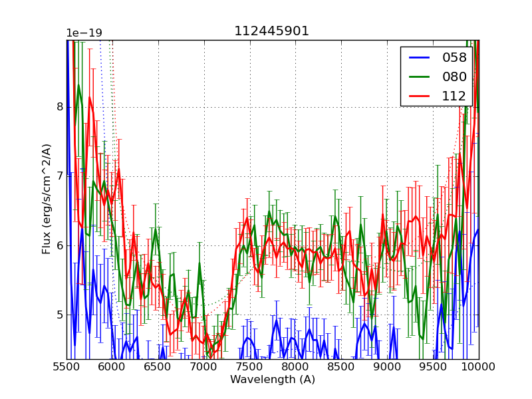Select the 058 legend entry label
This screenshot has height=399, width=532.
tap(454, 58)
